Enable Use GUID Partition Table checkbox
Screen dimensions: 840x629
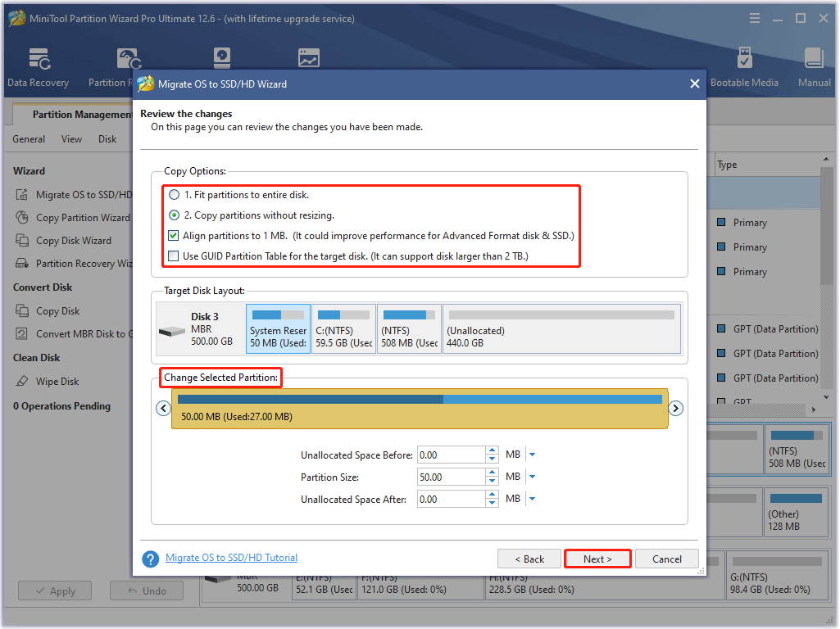[173, 256]
